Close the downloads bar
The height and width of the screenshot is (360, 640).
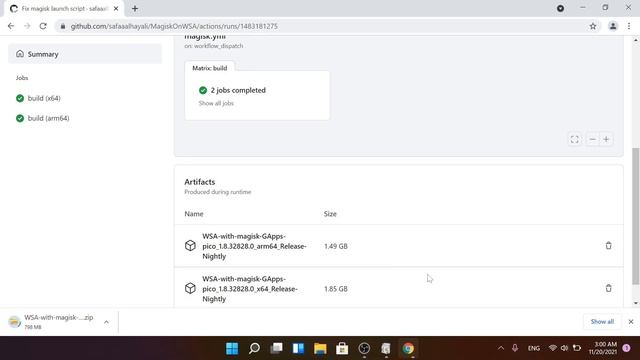tap(631, 322)
